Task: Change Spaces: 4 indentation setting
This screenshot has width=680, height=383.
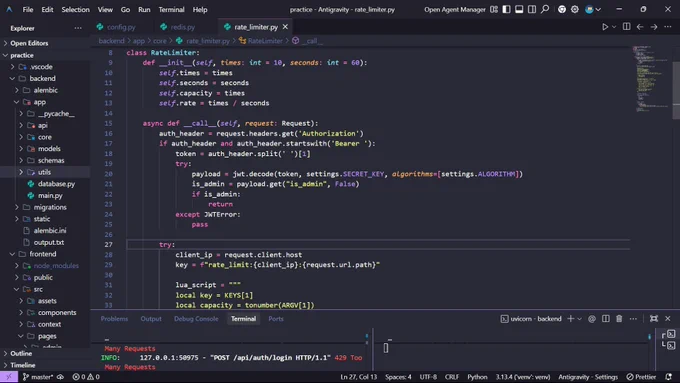Action: click(398, 377)
